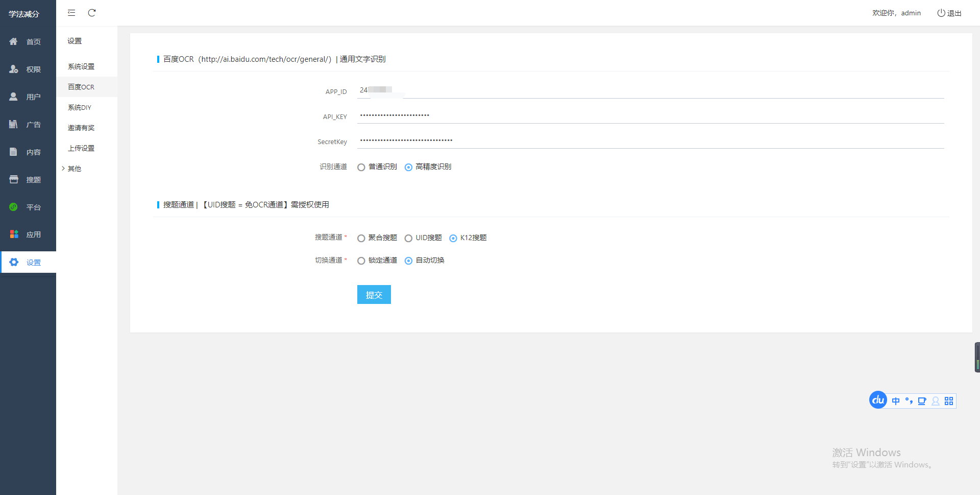Click the dark handle on the right edge
The height and width of the screenshot is (495, 980).
pyautogui.click(x=977, y=358)
